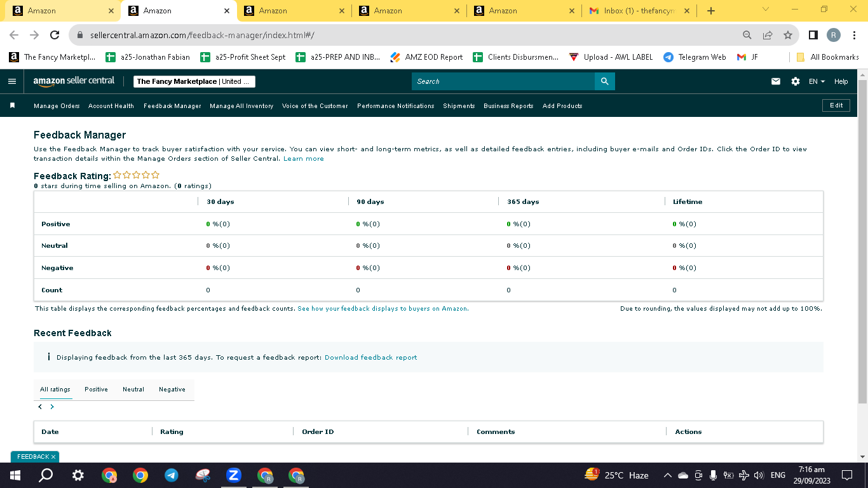Screen dimensions: 868x488
Task: Open Telegram from the taskbar
Action: 172,475
